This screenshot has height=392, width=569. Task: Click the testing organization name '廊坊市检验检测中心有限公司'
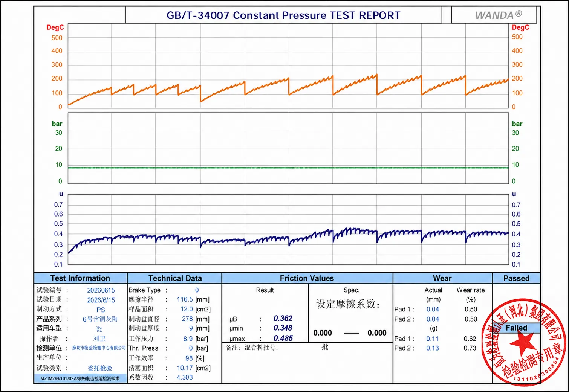(x=99, y=348)
